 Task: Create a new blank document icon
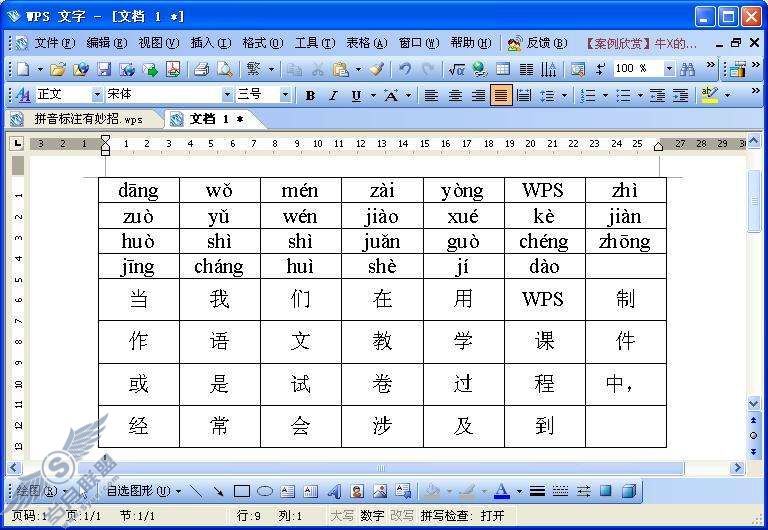click(x=23, y=70)
